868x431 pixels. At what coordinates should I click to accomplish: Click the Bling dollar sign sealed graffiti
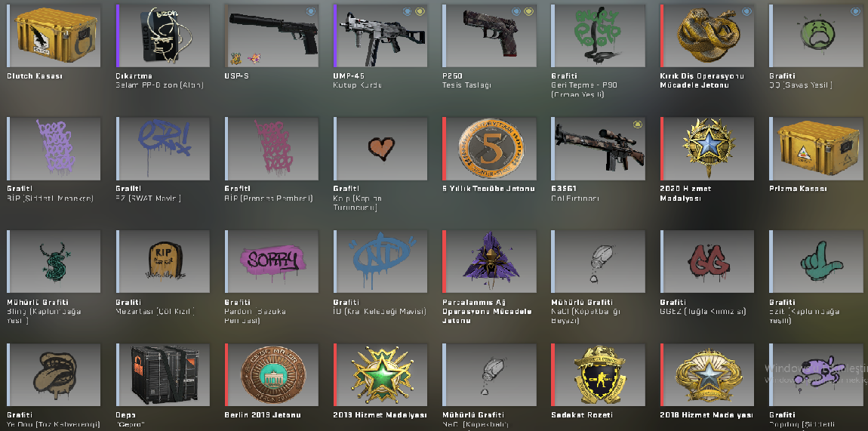pos(54,262)
